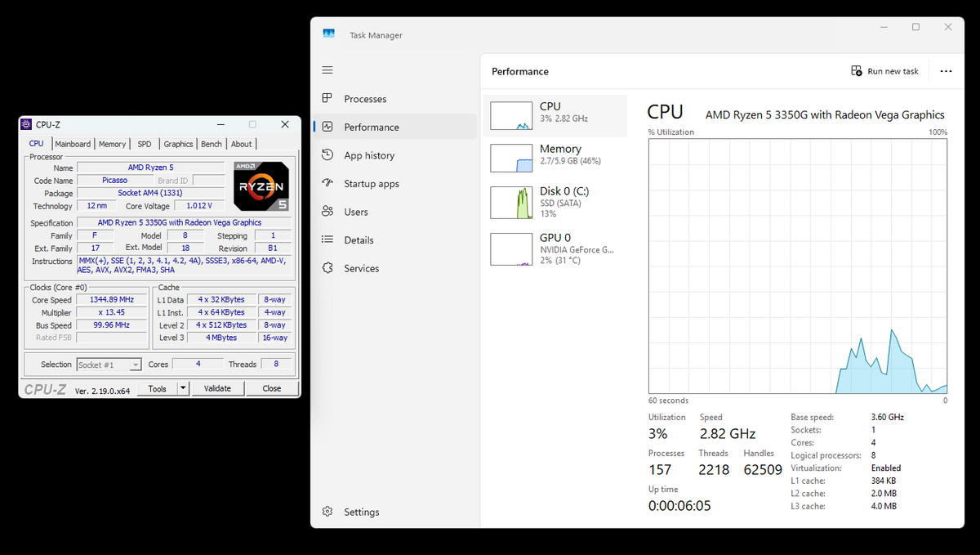Screen dimensions: 980x555
Task: Click the Instructions list text in CPU-Z
Action: point(183,266)
